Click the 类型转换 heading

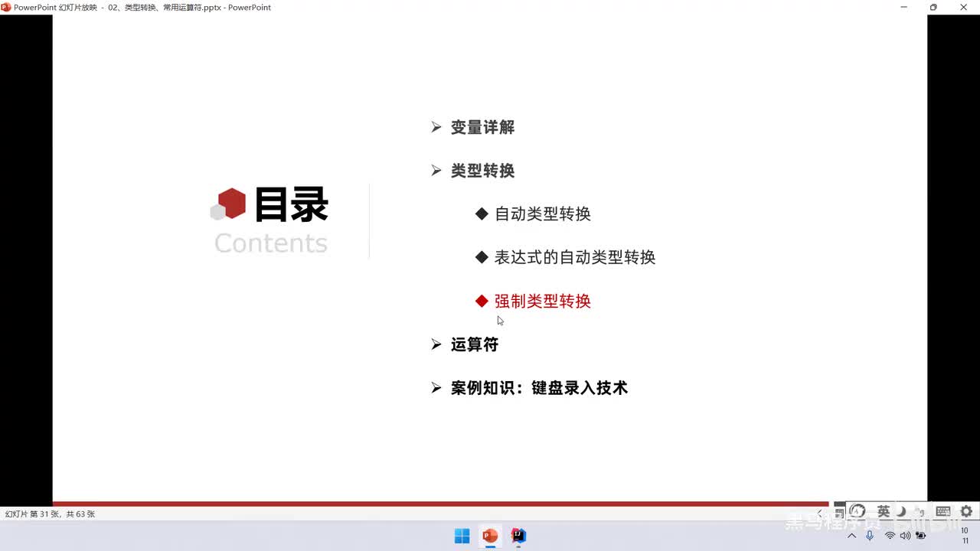[x=482, y=171]
